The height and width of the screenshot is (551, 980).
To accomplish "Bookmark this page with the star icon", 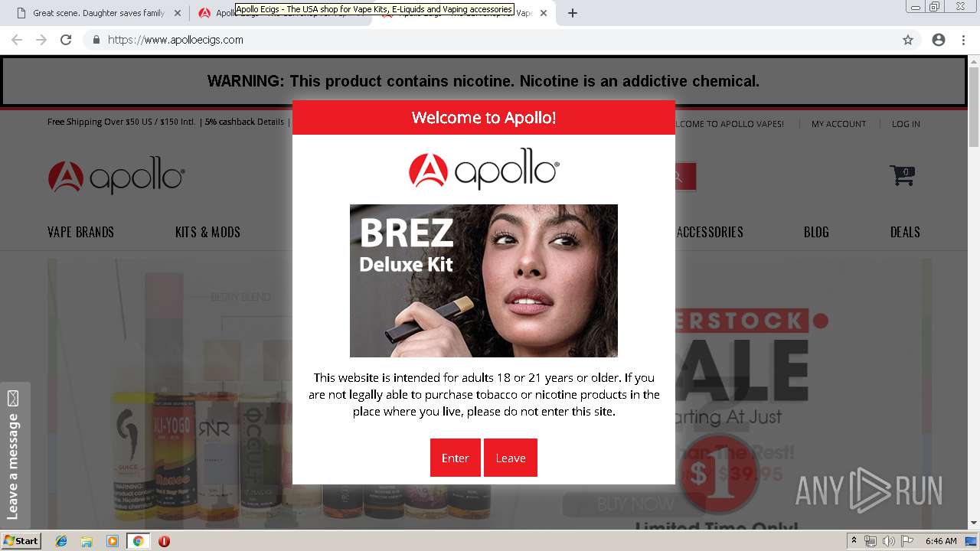I will pos(908,40).
